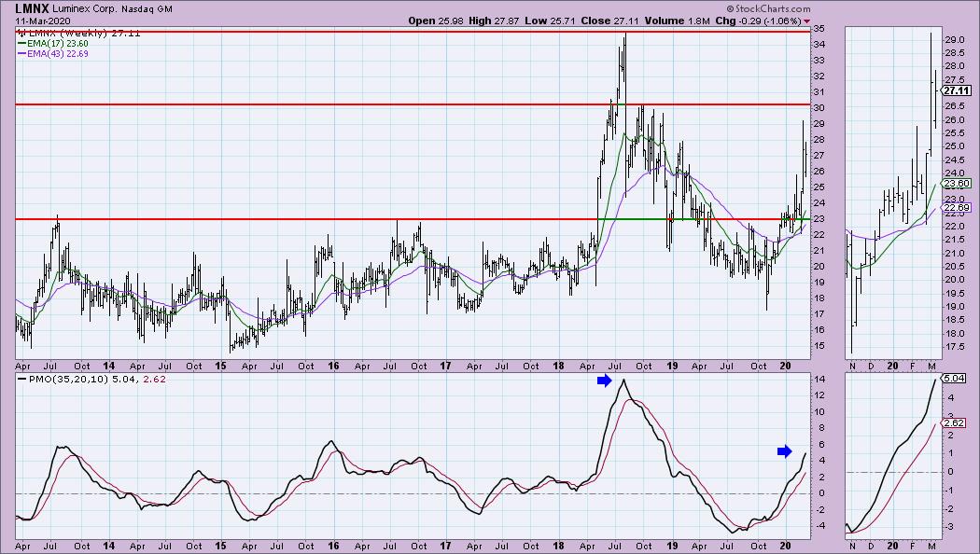Click the 'PMO(35,20,10) 5.04, 2.62' indicator label
The height and width of the screenshot is (554, 980).
(x=91, y=379)
